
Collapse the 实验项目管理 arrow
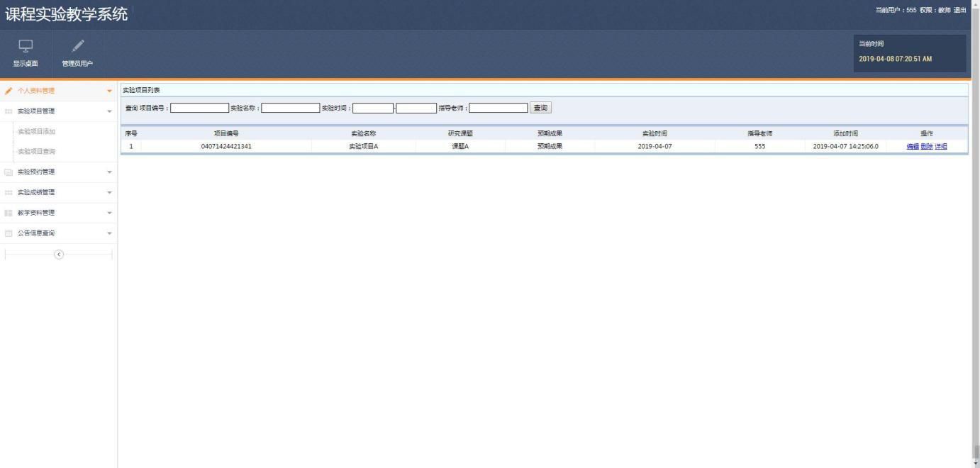point(109,111)
